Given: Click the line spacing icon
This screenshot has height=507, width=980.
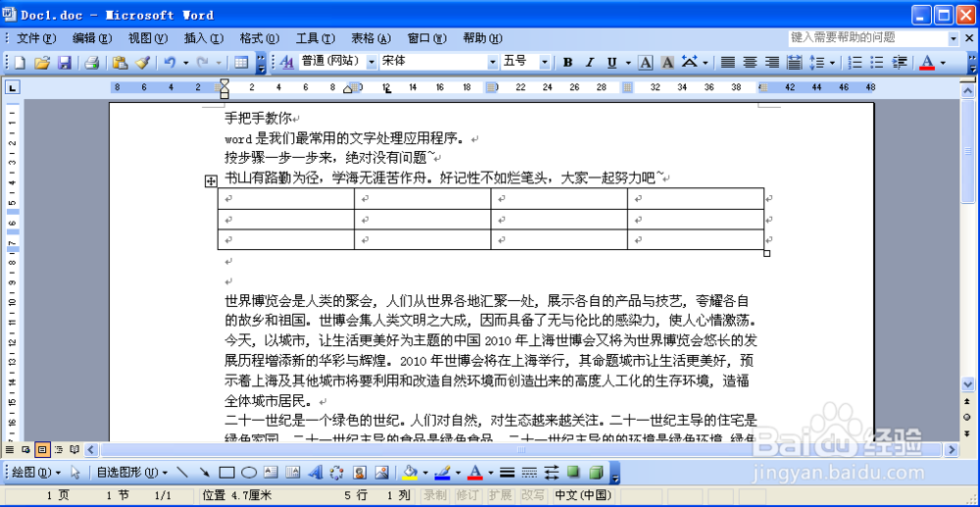Looking at the screenshot, I should [817, 63].
